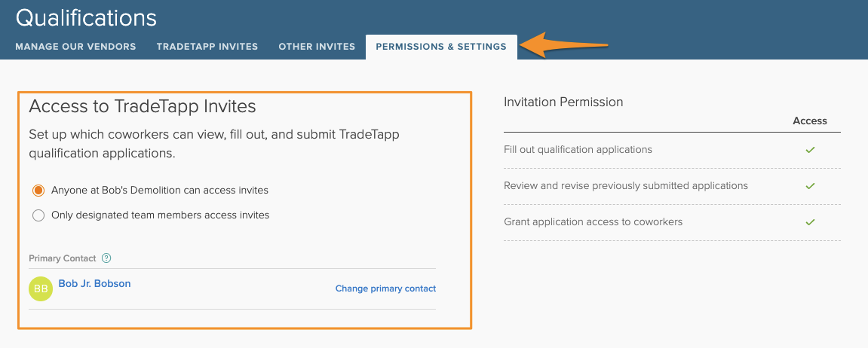
Task: Click the BB avatar circle
Action: 41,288
